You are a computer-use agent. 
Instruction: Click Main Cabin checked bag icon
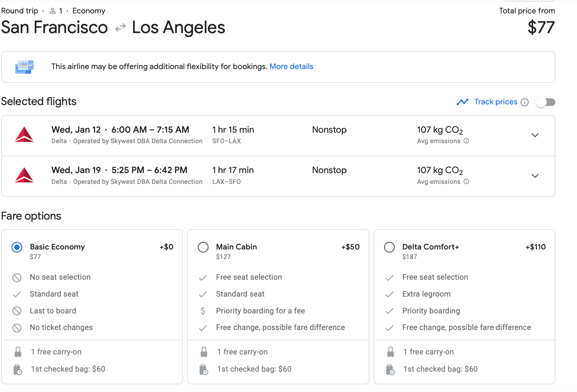tap(204, 369)
